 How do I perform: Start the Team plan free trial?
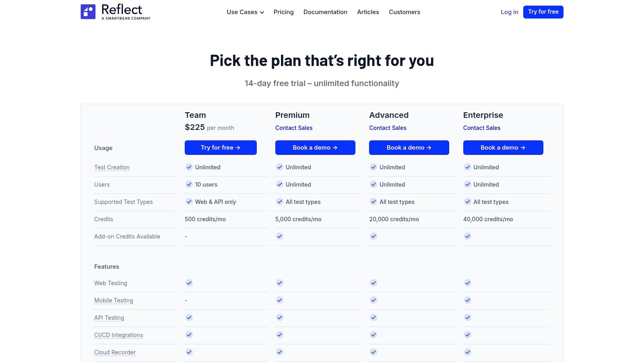(x=221, y=148)
